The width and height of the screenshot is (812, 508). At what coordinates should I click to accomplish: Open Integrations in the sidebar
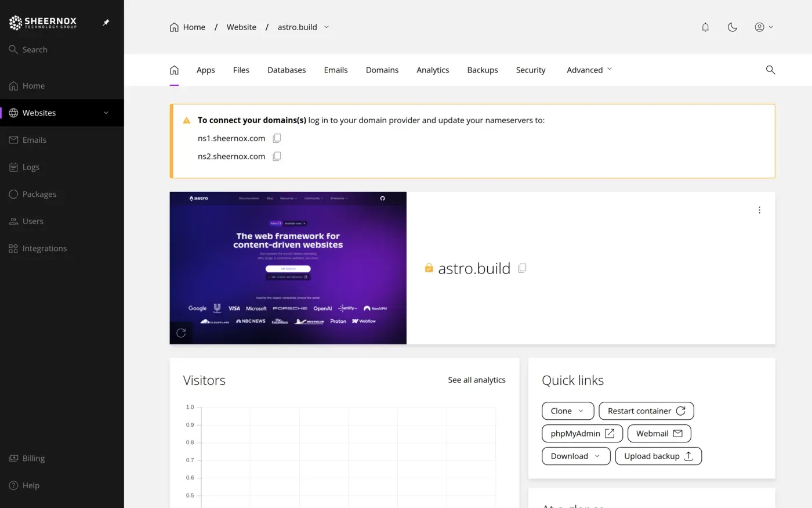click(62, 248)
